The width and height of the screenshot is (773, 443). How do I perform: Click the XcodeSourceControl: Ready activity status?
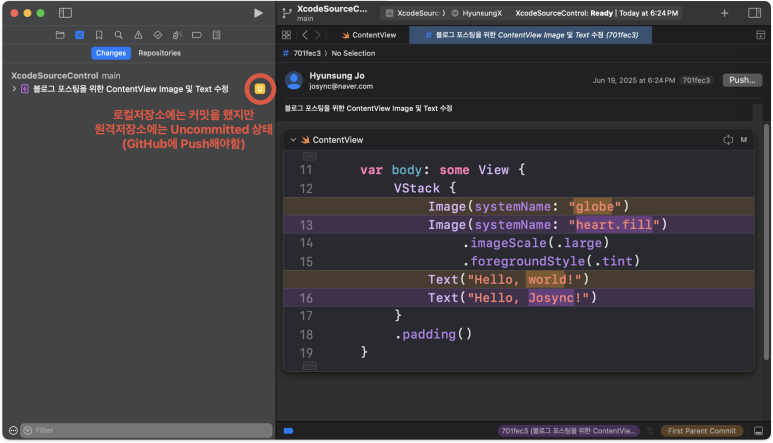[x=597, y=13]
